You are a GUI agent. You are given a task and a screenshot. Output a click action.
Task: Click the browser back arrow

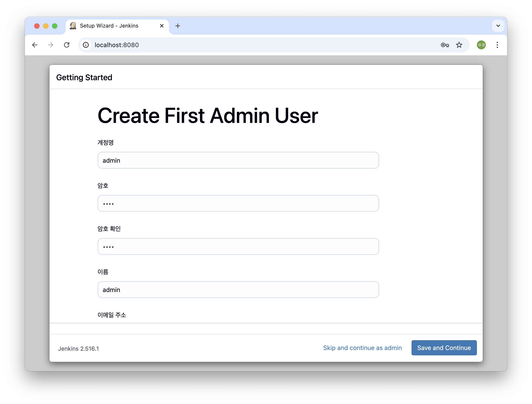[35, 45]
